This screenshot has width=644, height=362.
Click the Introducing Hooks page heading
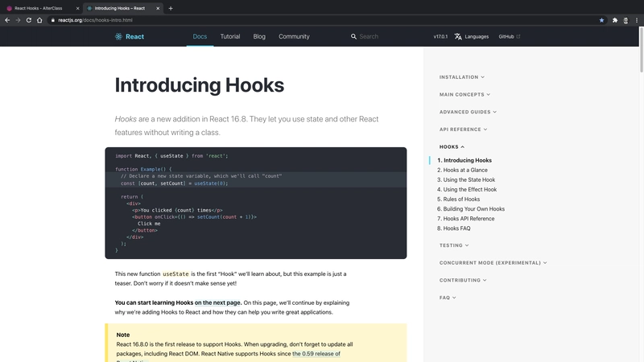click(200, 85)
